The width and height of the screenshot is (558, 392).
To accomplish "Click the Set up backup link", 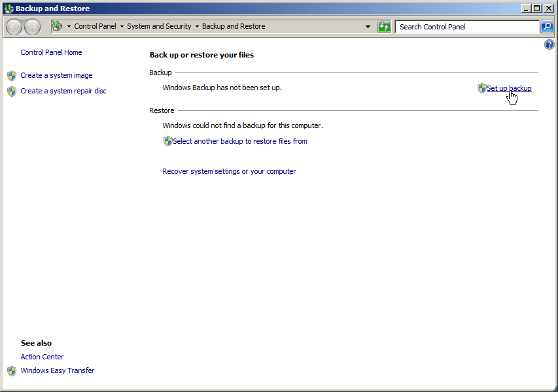I will pos(509,88).
